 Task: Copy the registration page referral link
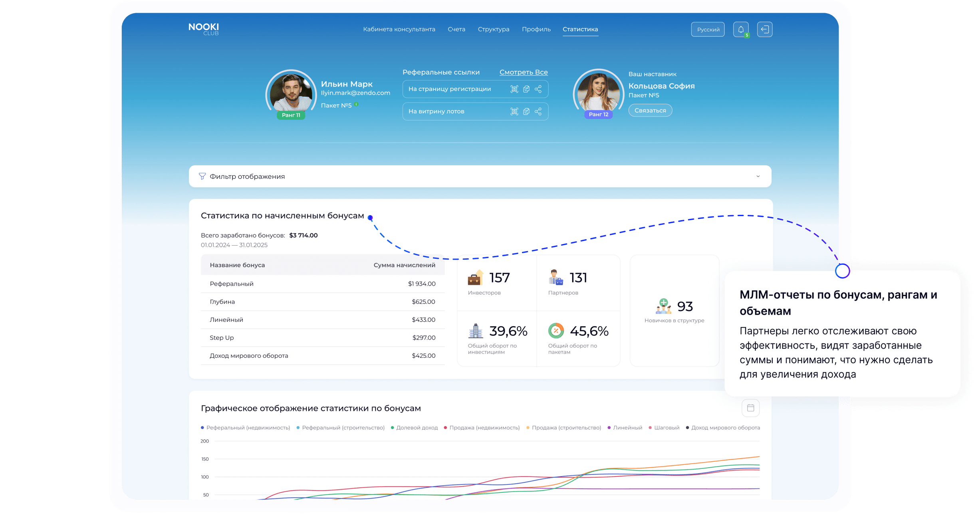[526, 89]
